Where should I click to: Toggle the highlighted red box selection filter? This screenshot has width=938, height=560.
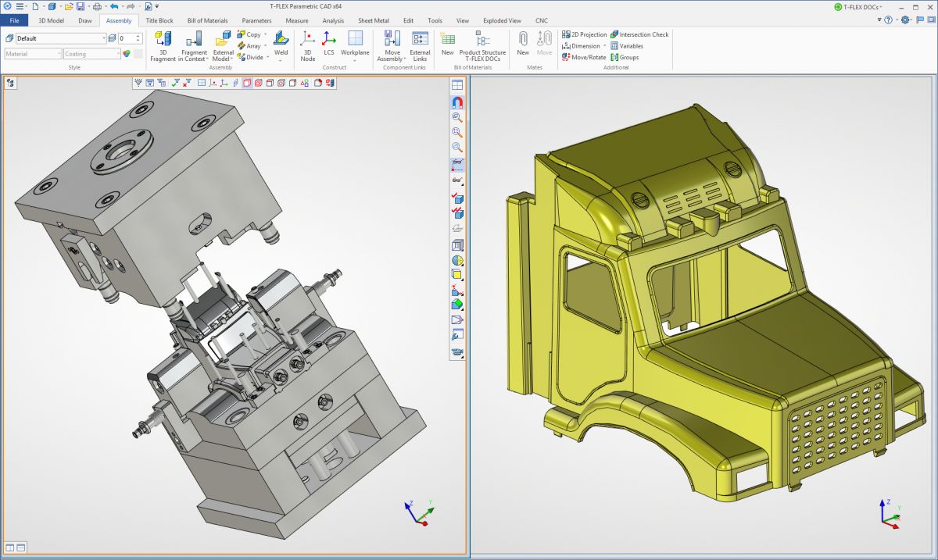point(247,82)
